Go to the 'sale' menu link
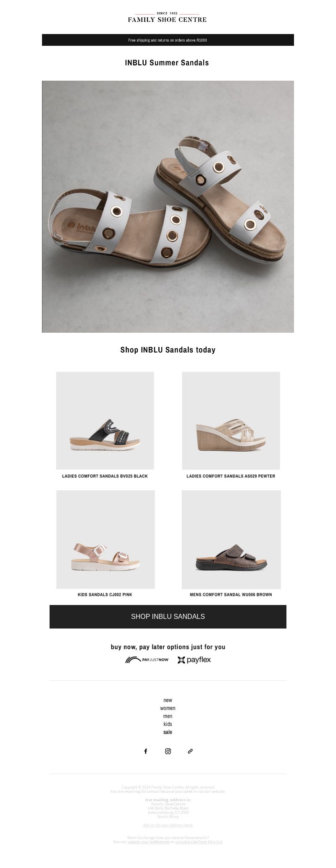This screenshot has height=868, width=336. [168, 732]
